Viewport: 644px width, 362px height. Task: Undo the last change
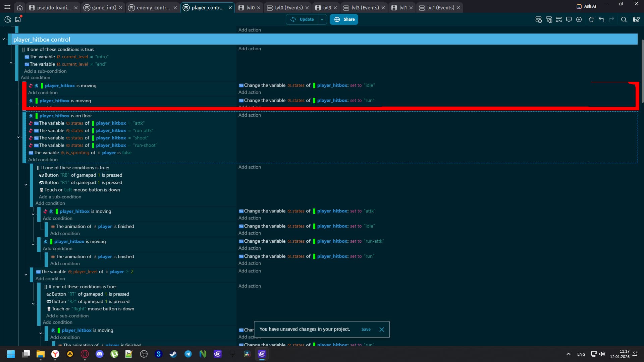[601, 19]
